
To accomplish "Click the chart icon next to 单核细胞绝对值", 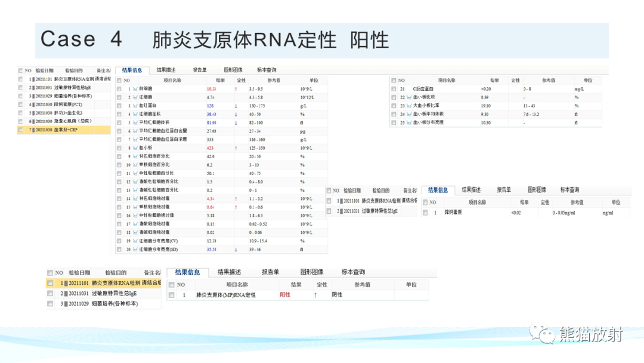I will coord(135,207).
